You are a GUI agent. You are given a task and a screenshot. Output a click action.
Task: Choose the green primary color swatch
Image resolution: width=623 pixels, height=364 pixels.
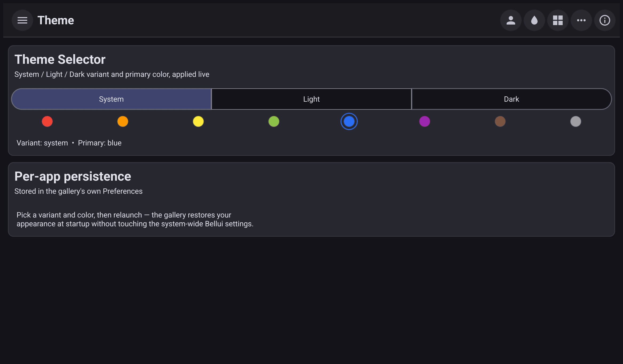click(274, 121)
